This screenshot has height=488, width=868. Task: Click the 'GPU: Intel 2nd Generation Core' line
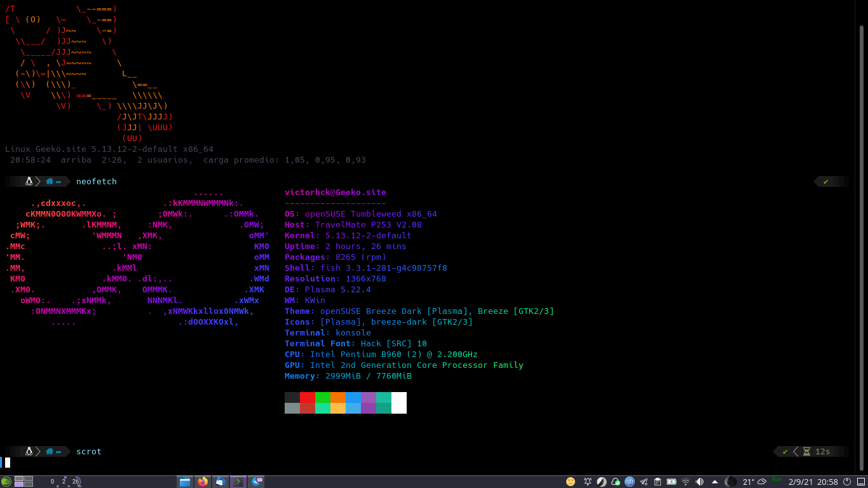(404, 365)
